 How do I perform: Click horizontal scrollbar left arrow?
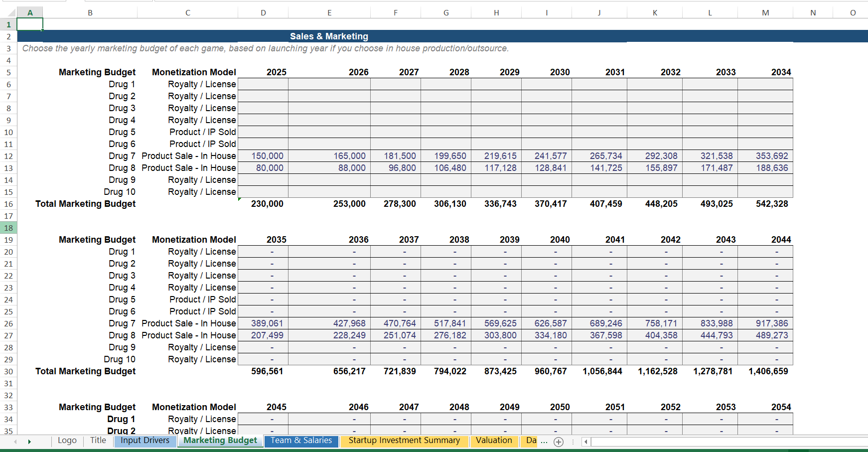[x=586, y=442]
